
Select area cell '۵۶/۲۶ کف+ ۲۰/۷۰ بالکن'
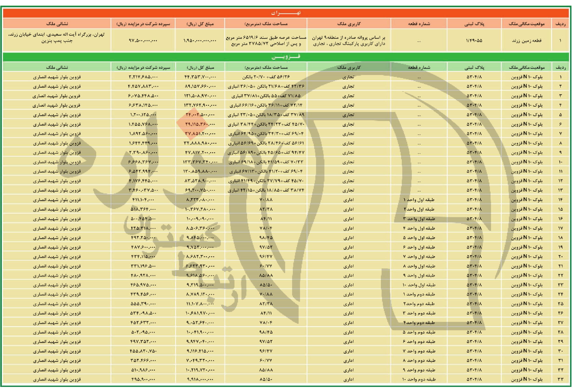point(266,77)
